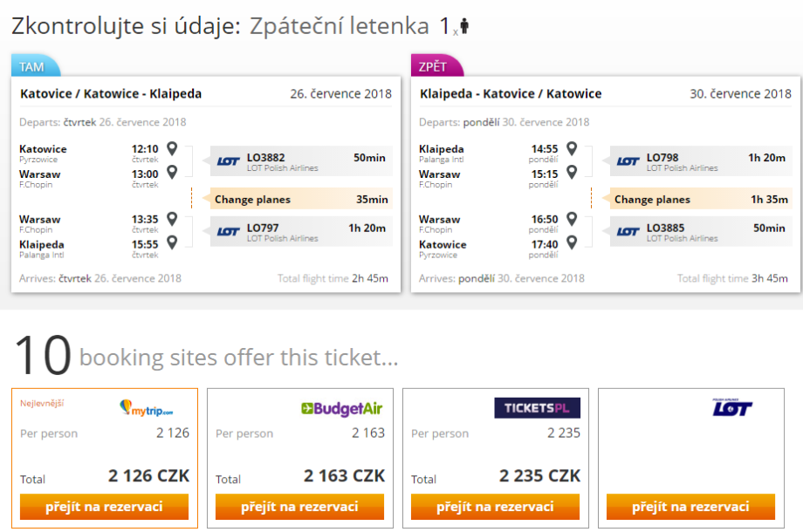Viewport: 803px width, 532px height.
Task: Click the LOT logo beside flight LO3882
Action: [x=228, y=161]
